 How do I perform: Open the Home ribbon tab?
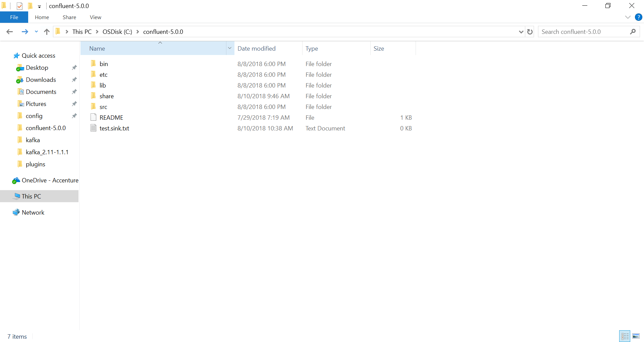pos(42,17)
